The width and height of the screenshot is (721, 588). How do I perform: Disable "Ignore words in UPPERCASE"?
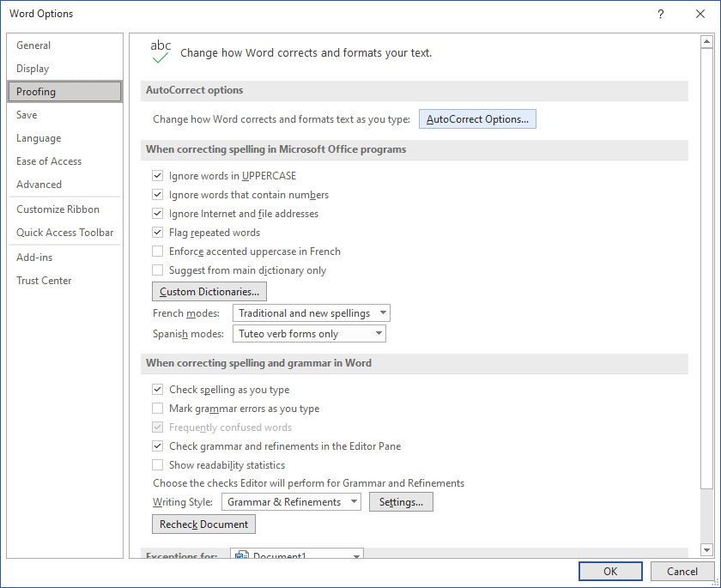[157, 176]
